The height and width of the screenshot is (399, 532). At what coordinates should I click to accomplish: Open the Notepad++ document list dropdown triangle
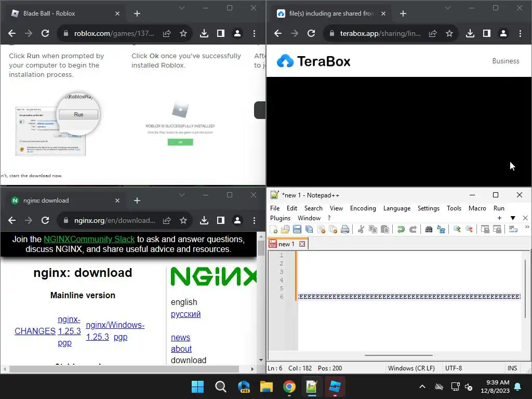(513, 218)
